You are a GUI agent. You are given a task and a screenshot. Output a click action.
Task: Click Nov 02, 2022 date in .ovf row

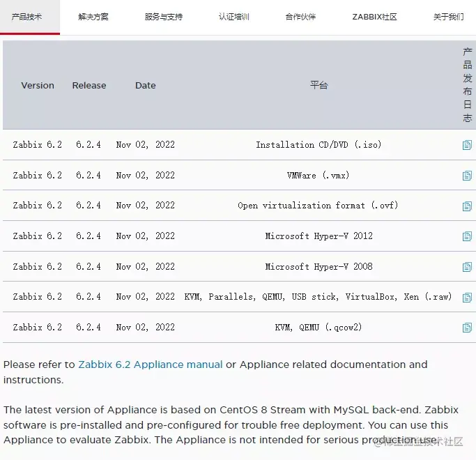click(x=146, y=206)
